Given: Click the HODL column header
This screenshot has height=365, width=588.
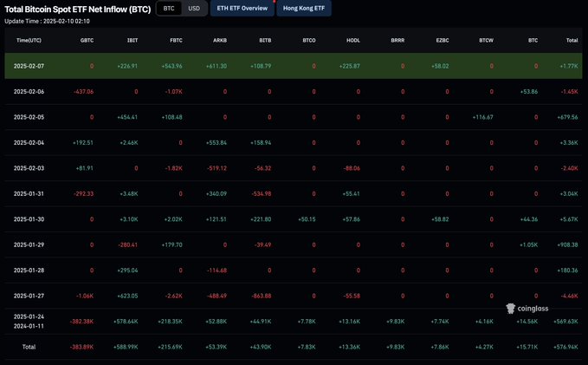Looking at the screenshot, I should point(353,41).
